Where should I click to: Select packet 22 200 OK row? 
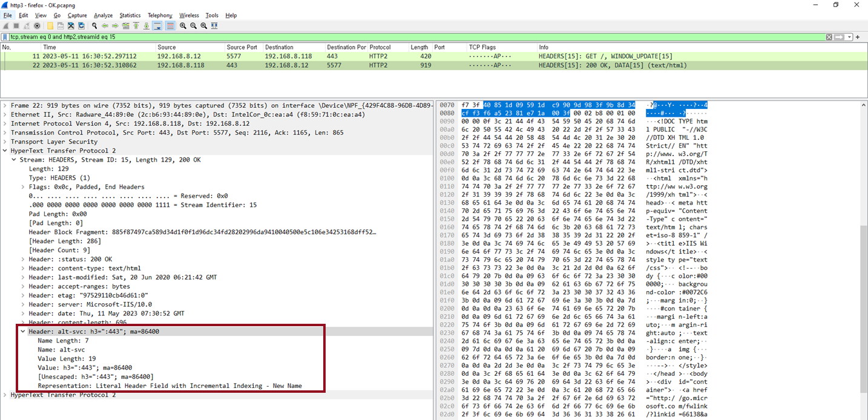pyautogui.click(x=433, y=65)
